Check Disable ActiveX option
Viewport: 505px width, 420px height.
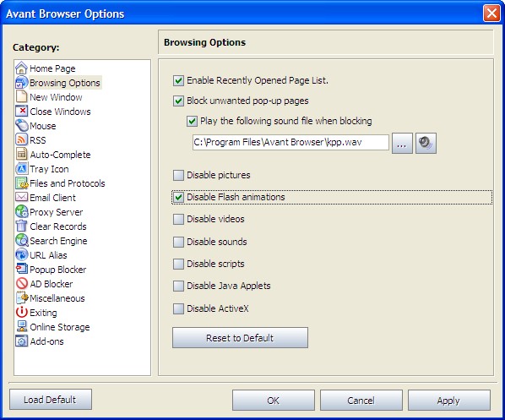click(178, 308)
